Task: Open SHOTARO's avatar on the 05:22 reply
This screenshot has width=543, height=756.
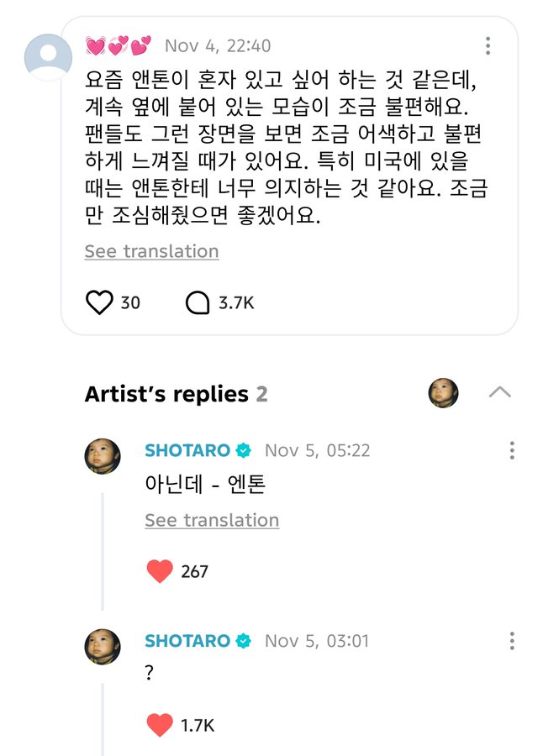Action: 103,456
